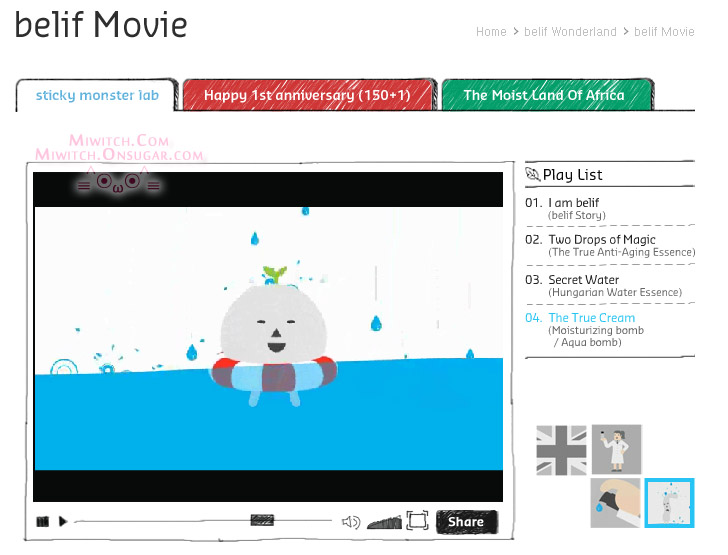Mute sound via the speaker icon
Image resolution: width=728 pixels, height=555 pixels.
pyautogui.click(x=351, y=522)
